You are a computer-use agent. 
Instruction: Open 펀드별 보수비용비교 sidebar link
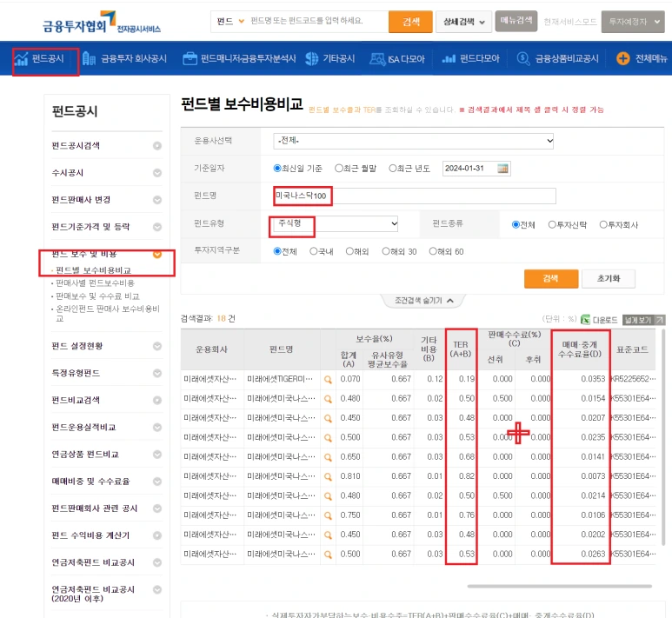93,270
